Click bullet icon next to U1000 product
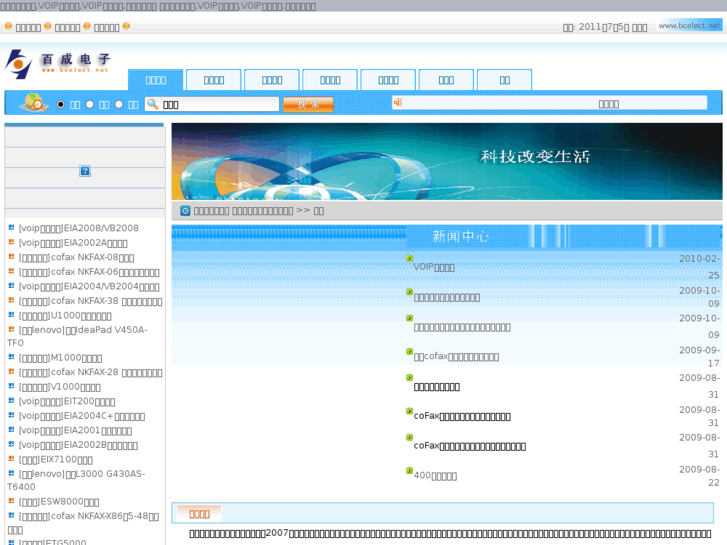Image resolution: width=727 pixels, height=545 pixels. (11, 315)
